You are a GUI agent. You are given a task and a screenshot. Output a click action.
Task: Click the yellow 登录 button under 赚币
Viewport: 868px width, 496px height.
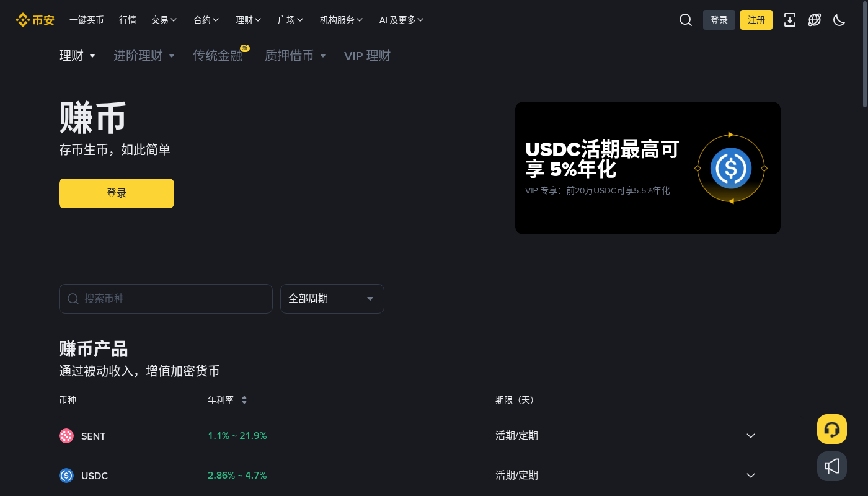pyautogui.click(x=117, y=193)
